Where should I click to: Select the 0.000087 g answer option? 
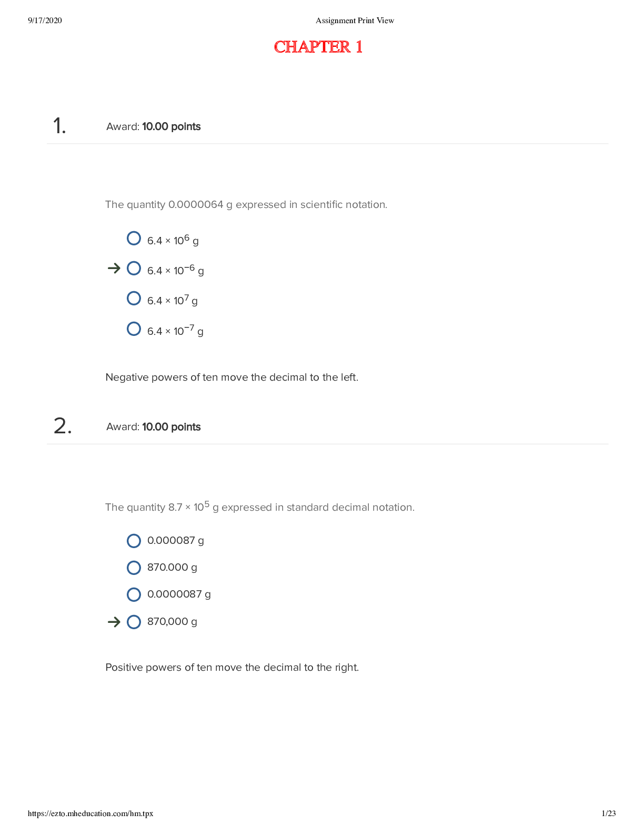(x=134, y=541)
